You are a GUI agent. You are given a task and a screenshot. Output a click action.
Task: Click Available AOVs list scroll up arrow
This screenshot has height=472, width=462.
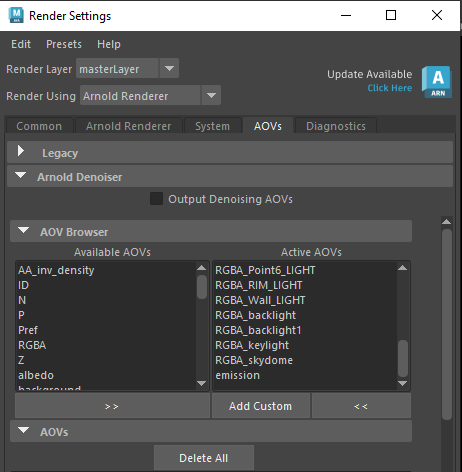(x=201, y=268)
